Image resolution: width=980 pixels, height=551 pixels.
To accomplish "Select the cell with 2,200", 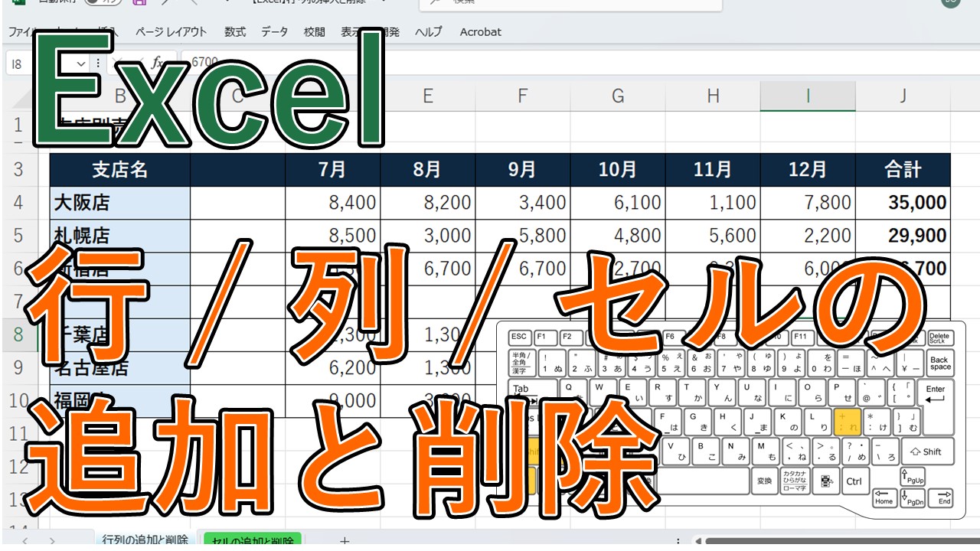I will 808,235.
